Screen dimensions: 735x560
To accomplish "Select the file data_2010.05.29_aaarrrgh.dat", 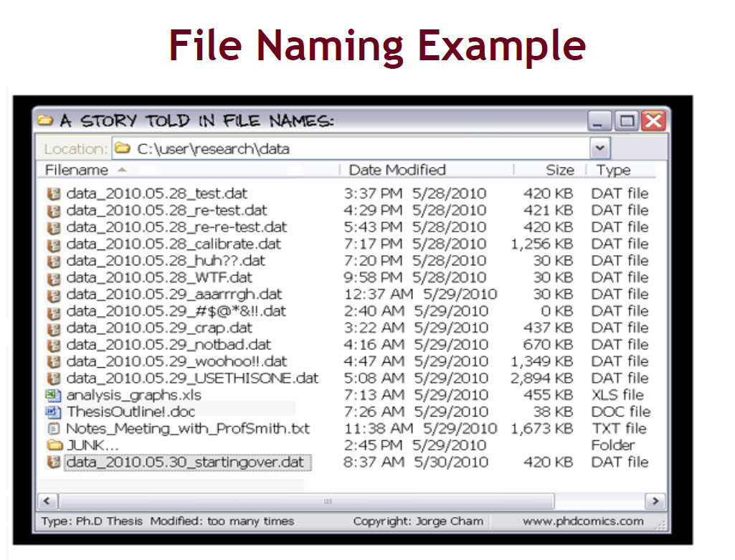I will [174, 294].
